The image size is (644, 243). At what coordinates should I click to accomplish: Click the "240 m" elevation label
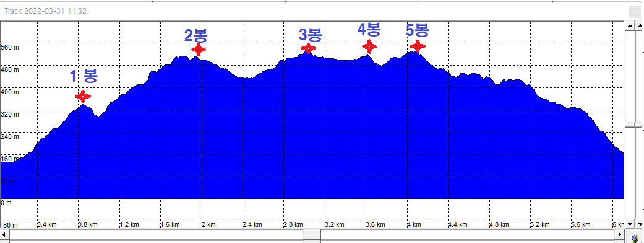coord(10,136)
